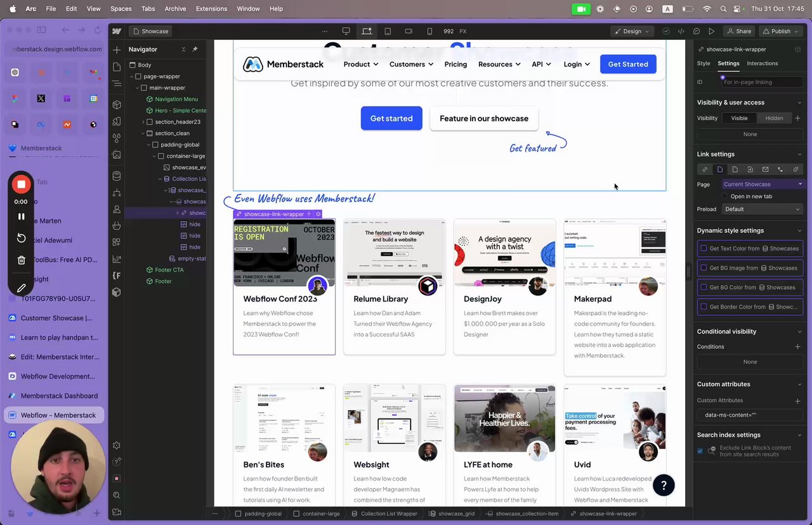Image resolution: width=812 pixels, height=525 pixels.
Task: Enable Get Text Color from Showcases
Action: (x=704, y=249)
